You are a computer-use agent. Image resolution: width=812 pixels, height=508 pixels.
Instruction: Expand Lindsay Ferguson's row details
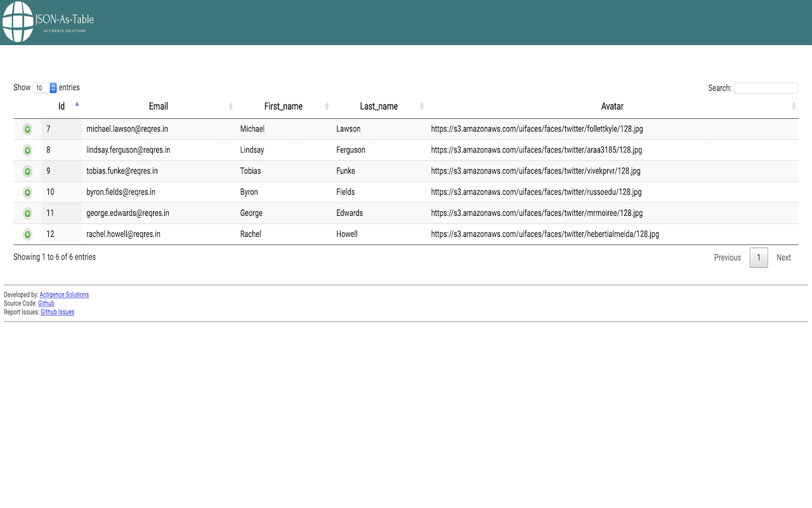[27, 150]
